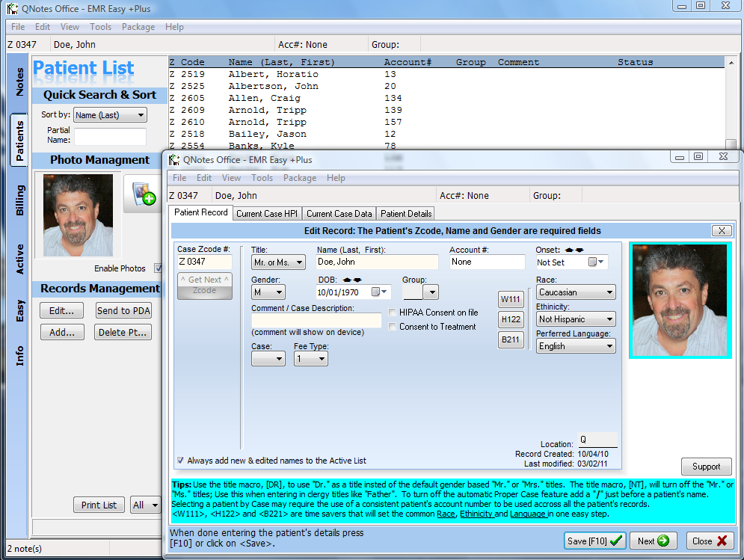Toggle Always add names to Active List
744x560 pixels.
(x=180, y=461)
